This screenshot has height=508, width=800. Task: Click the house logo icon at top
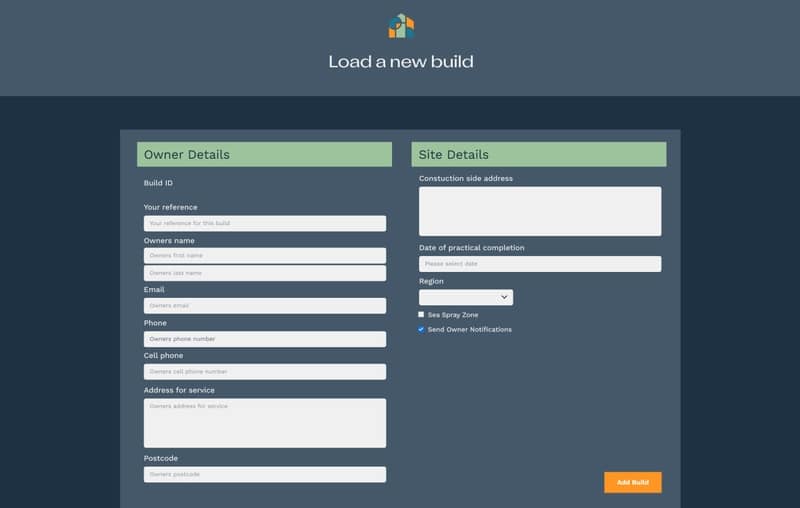[401, 26]
